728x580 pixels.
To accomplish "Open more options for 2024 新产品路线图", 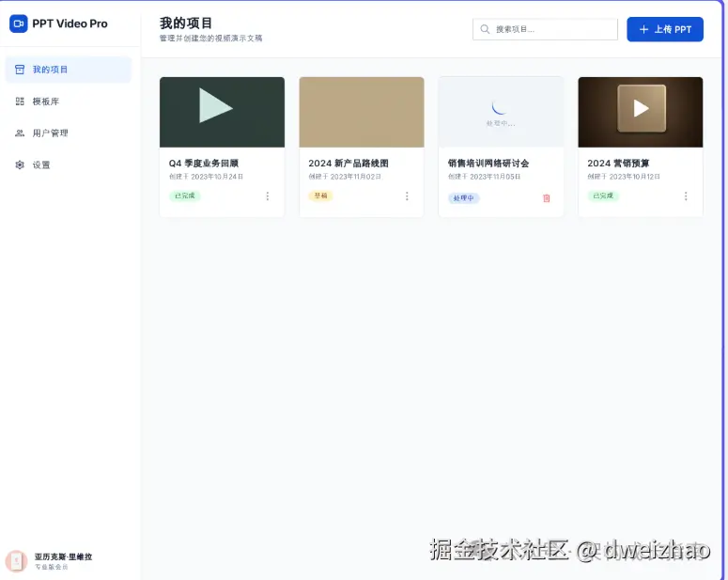I will [407, 196].
